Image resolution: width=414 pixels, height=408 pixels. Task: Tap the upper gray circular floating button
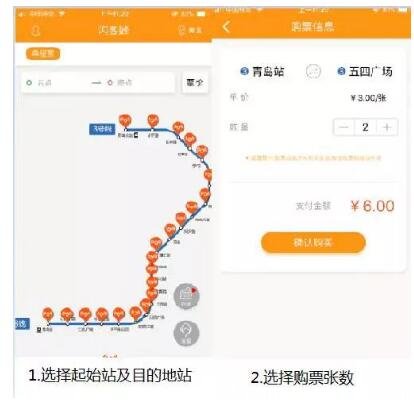coord(186,296)
